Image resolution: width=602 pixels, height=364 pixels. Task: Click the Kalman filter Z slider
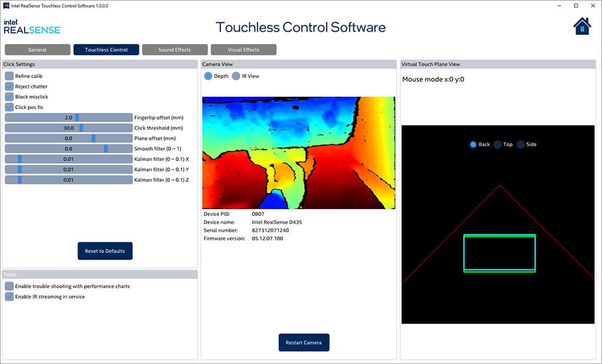point(69,180)
